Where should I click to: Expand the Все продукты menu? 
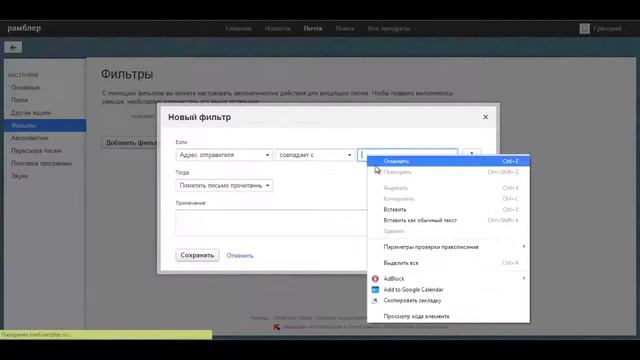(x=391, y=29)
